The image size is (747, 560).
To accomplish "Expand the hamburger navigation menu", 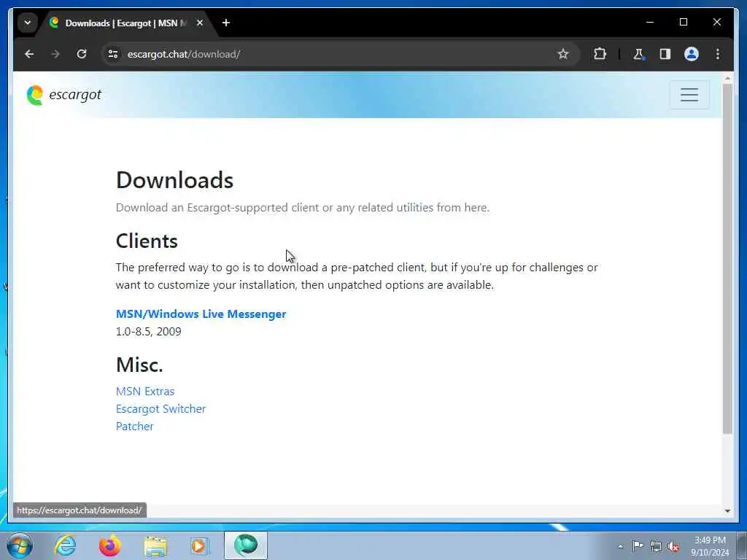I will (689, 95).
